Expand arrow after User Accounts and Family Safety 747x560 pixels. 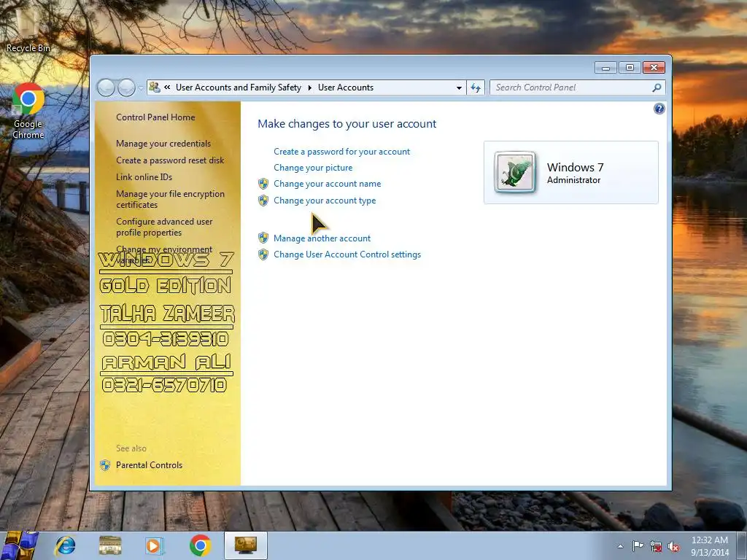[309, 87]
